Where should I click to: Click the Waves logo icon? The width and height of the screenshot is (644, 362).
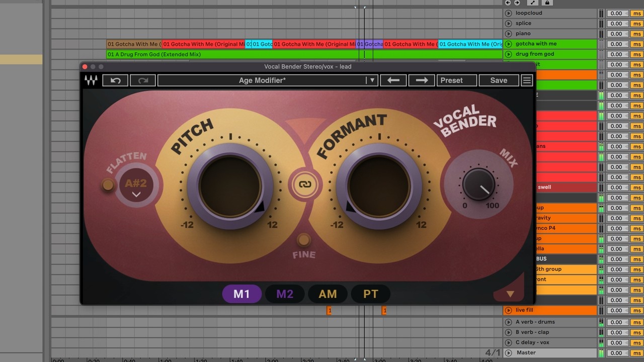click(x=91, y=80)
